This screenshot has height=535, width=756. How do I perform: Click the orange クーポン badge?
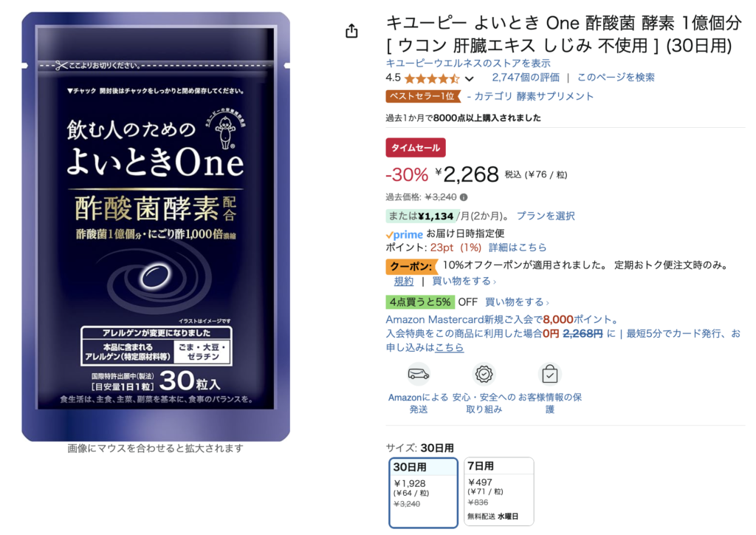(x=410, y=266)
